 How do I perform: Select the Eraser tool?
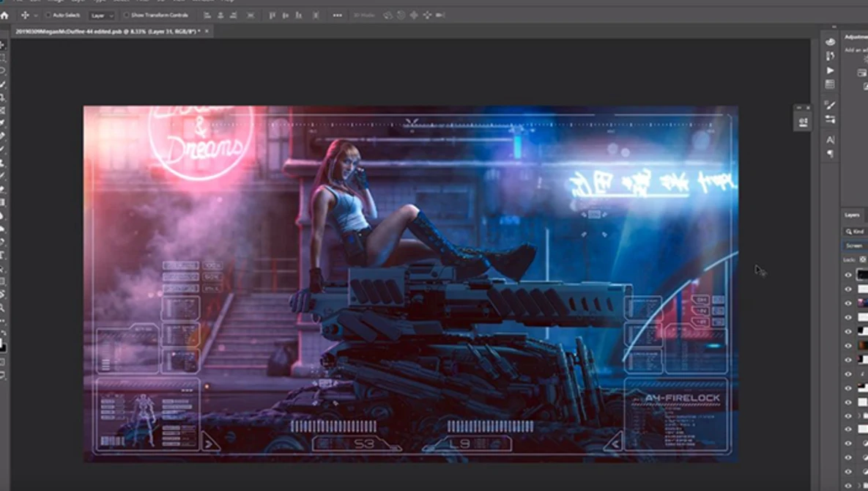[x=3, y=189]
